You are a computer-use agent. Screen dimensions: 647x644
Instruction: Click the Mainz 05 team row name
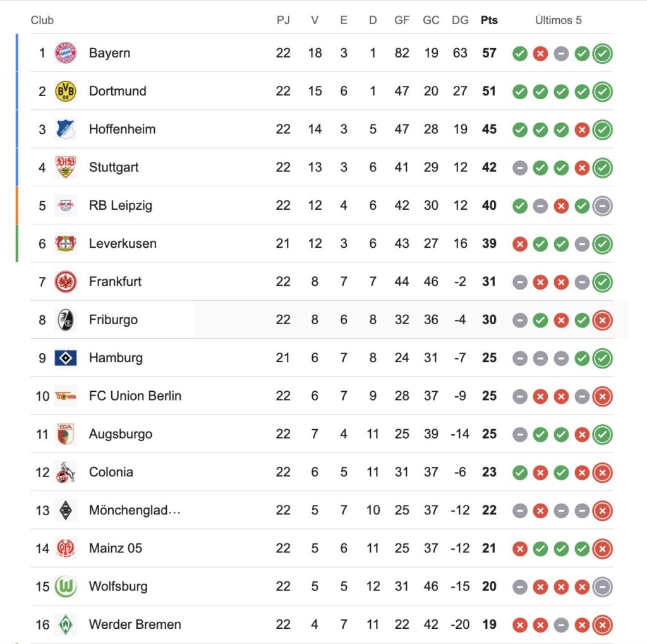(x=116, y=549)
